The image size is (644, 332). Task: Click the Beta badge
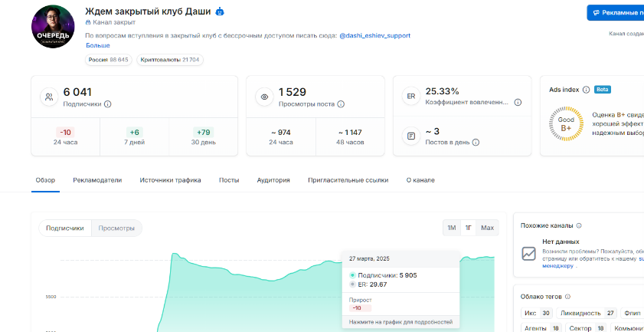pyautogui.click(x=602, y=89)
